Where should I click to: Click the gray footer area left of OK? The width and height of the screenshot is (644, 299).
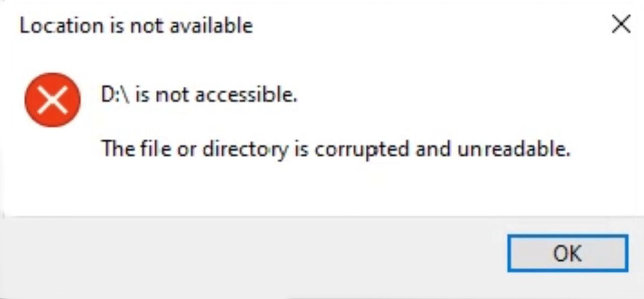pos(252,257)
